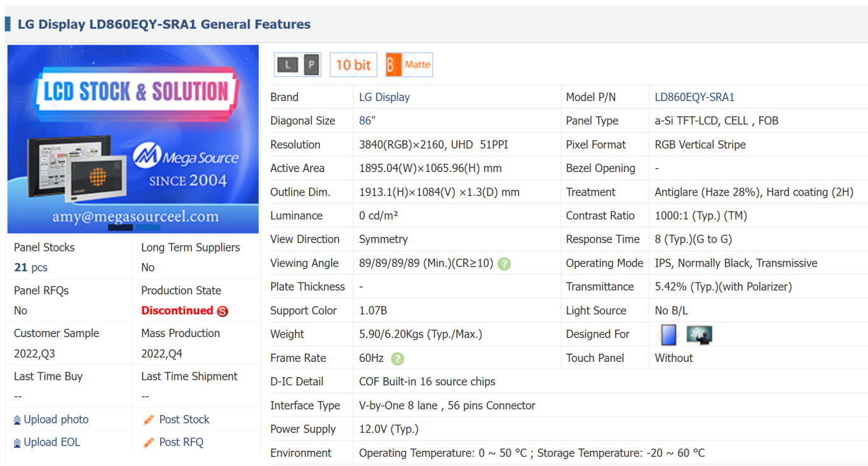868x466 pixels.
Task: Click the Symmetry view direction value
Action: pos(383,239)
